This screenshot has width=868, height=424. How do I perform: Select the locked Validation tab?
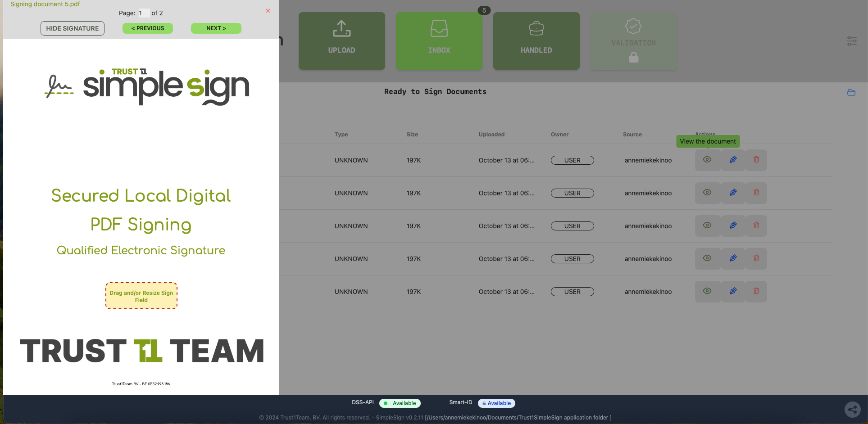(x=634, y=41)
